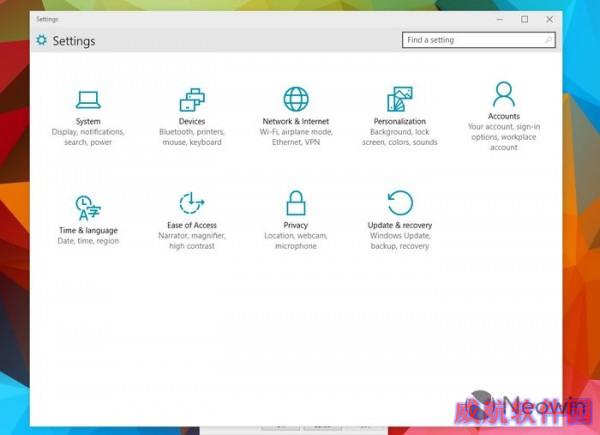Open the Ease of Access icon
This screenshot has height=435, width=600.
click(x=192, y=203)
